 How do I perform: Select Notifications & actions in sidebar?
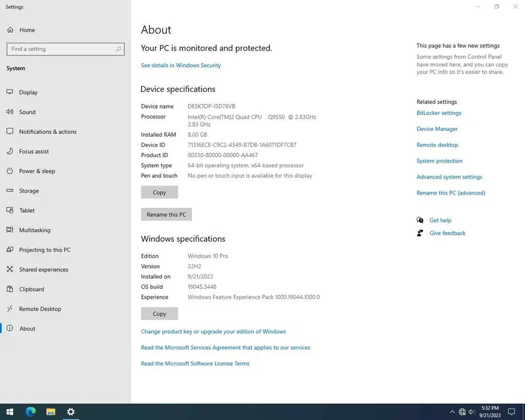(65, 131)
